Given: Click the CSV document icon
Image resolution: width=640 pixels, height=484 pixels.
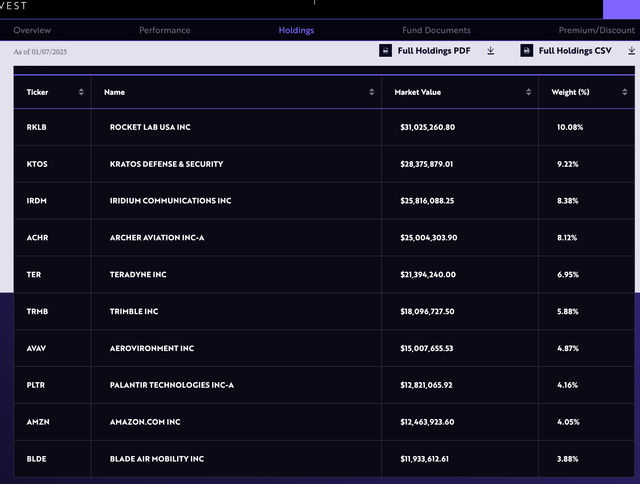Looking at the screenshot, I should pos(527,51).
